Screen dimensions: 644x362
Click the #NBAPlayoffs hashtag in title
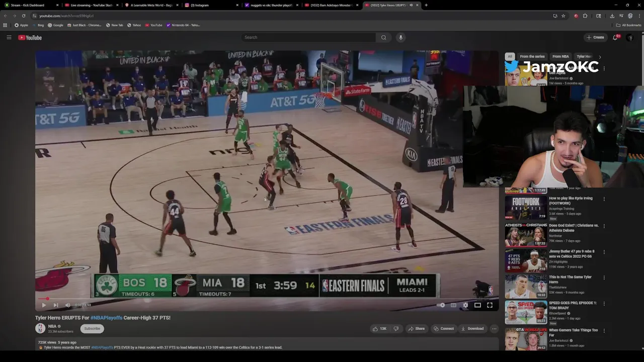point(106,318)
